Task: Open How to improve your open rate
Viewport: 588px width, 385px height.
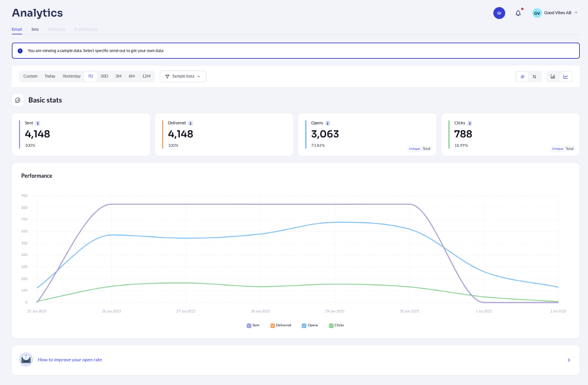Action: (x=70, y=360)
